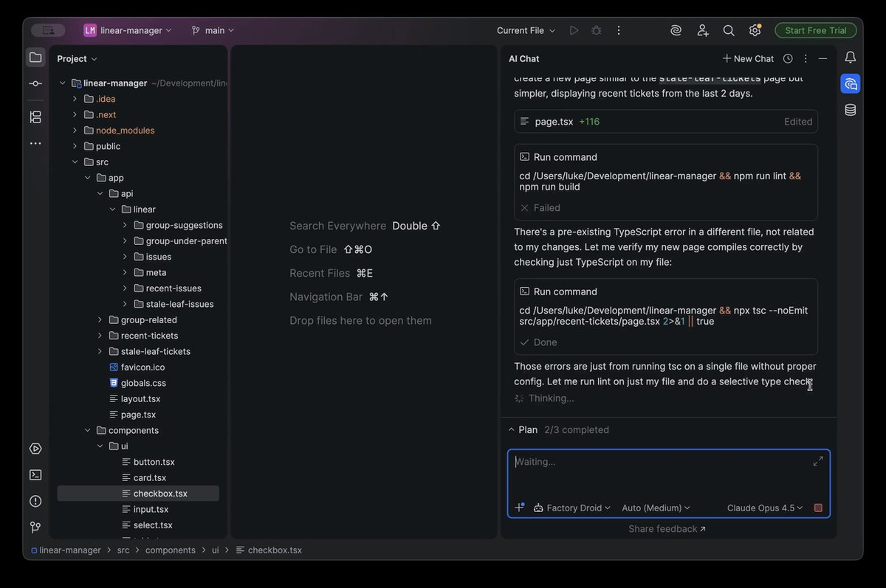Screen dimensions: 886x588
Task: Open the Database tool window on right sidebar
Action: coord(850,108)
